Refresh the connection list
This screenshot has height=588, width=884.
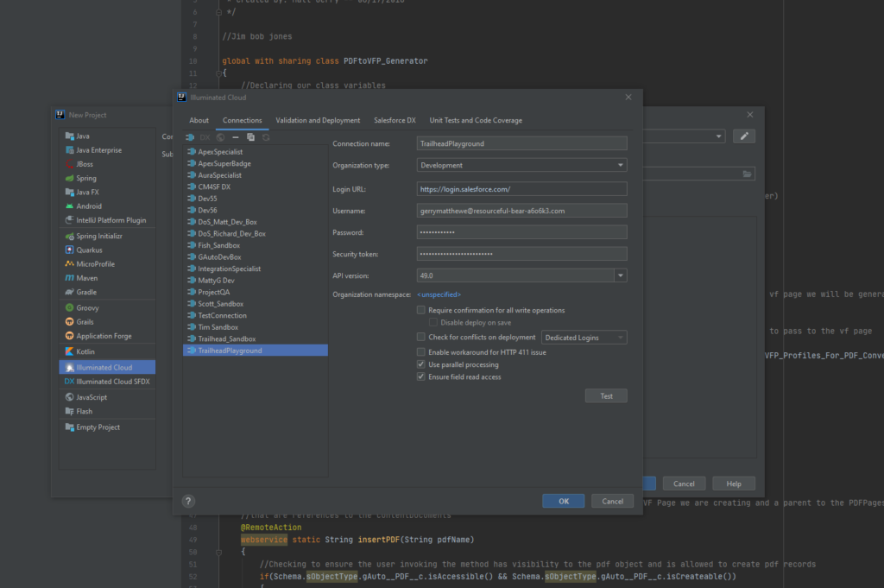pos(266,137)
